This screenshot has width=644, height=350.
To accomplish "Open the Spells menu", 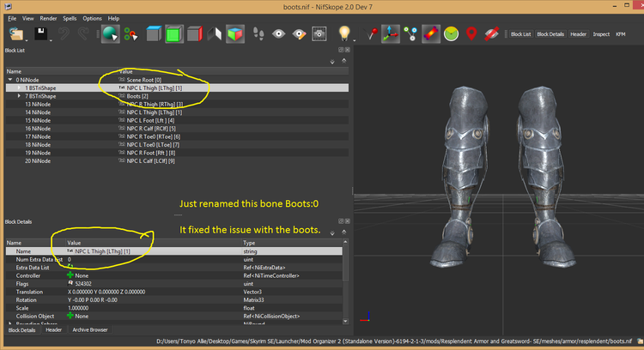I will [70, 19].
